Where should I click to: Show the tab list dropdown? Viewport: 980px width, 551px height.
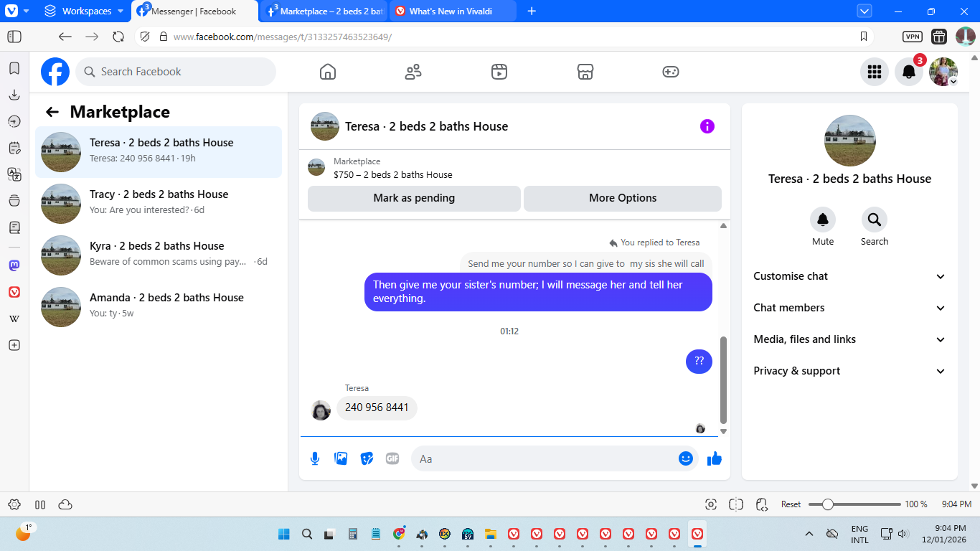(864, 11)
